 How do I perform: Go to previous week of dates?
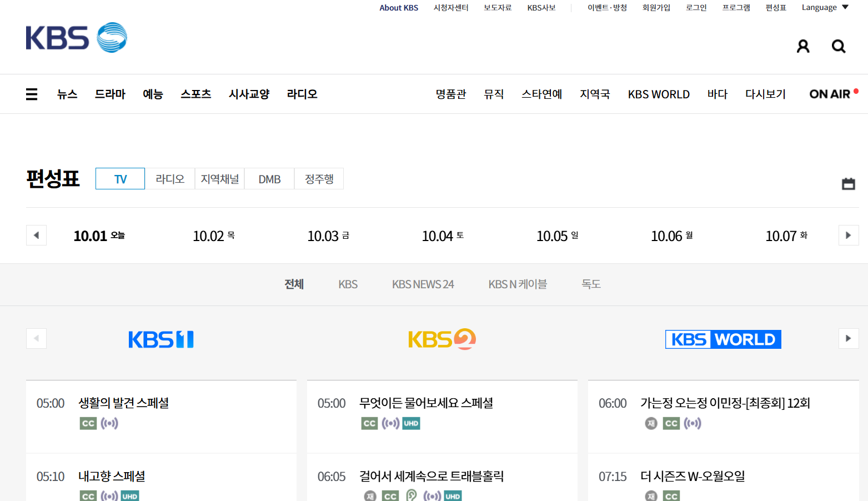pos(36,235)
